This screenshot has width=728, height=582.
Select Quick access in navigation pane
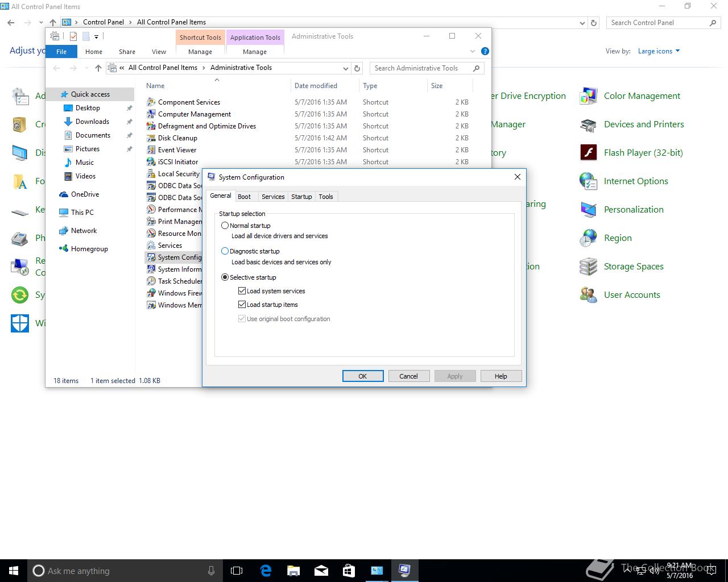tap(90, 94)
